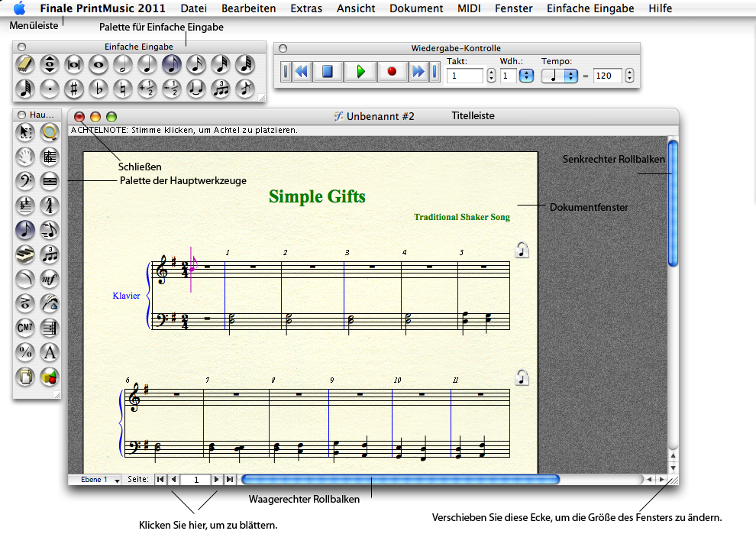
Task: Select the Expression mf tool
Action: tap(49, 279)
